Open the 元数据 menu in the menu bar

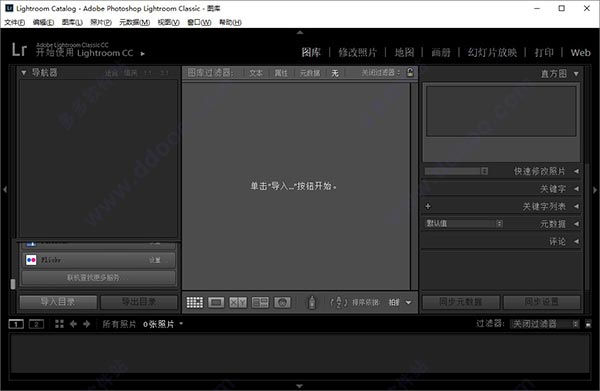pyautogui.click(x=134, y=22)
